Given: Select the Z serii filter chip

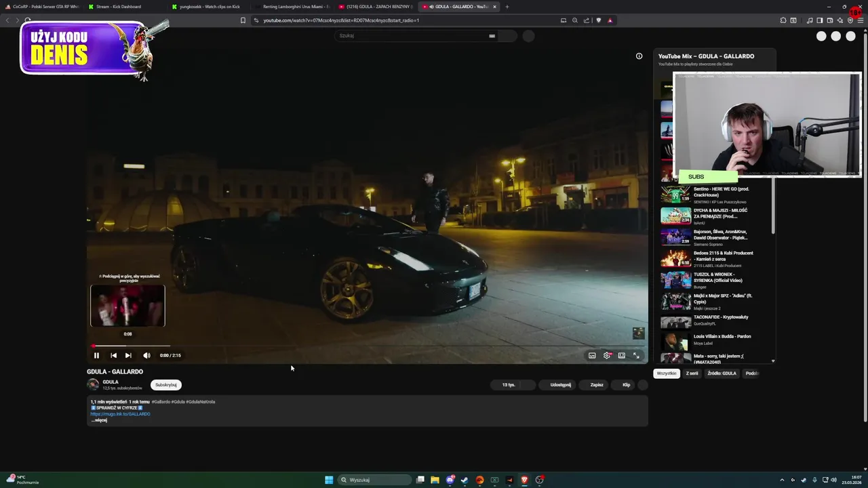Looking at the screenshot, I should pos(692,373).
